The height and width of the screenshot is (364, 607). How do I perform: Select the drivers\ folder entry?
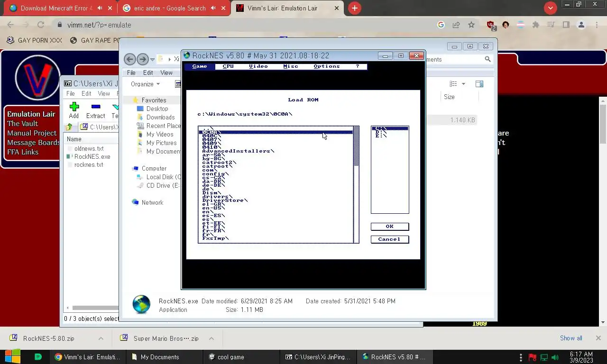(x=217, y=197)
